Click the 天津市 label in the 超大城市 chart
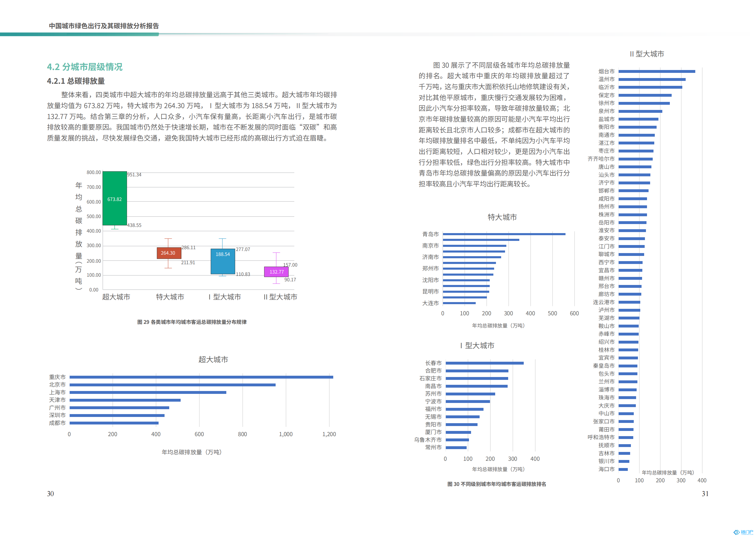Image resolution: width=756 pixels, height=537 pixels. [x=57, y=400]
